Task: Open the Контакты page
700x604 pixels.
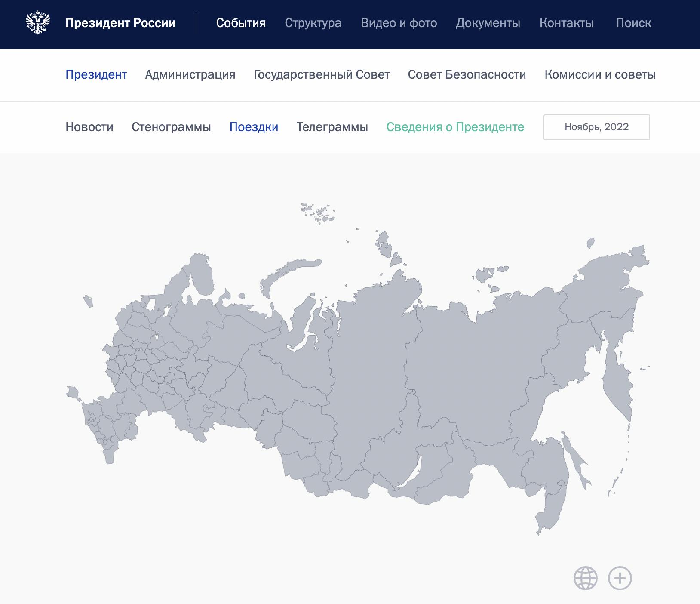Action: pyautogui.click(x=567, y=23)
